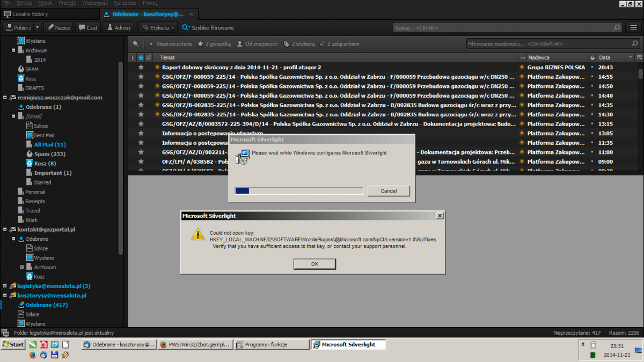Toggle star on the 13:05 Informacja message
The height and width of the screenshot is (362, 644).
141,133
